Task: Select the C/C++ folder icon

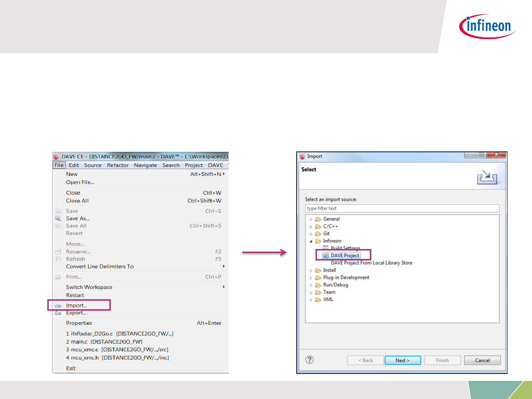Action: pos(318,226)
